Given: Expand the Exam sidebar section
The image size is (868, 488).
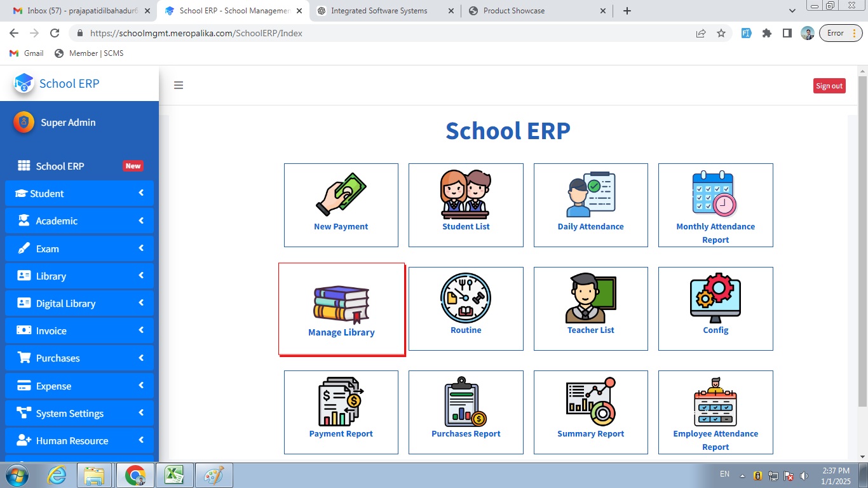Looking at the screenshot, I should click(79, 248).
